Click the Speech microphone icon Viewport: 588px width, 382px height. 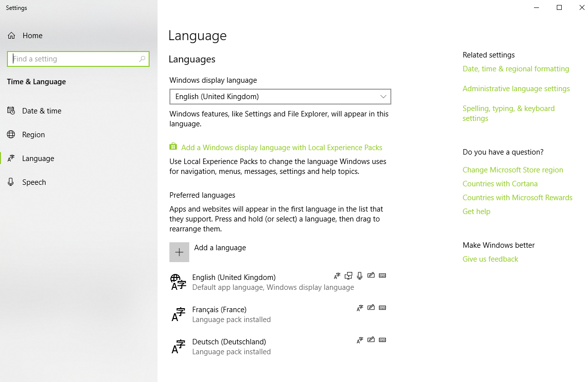pos(11,182)
